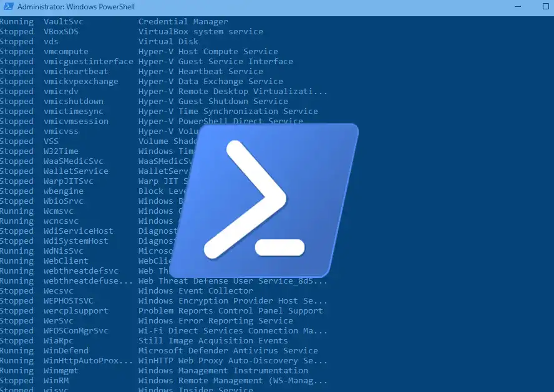This screenshot has height=392, width=554.
Task: Select the wercplsupport service name
Action: pyautogui.click(x=76, y=311)
